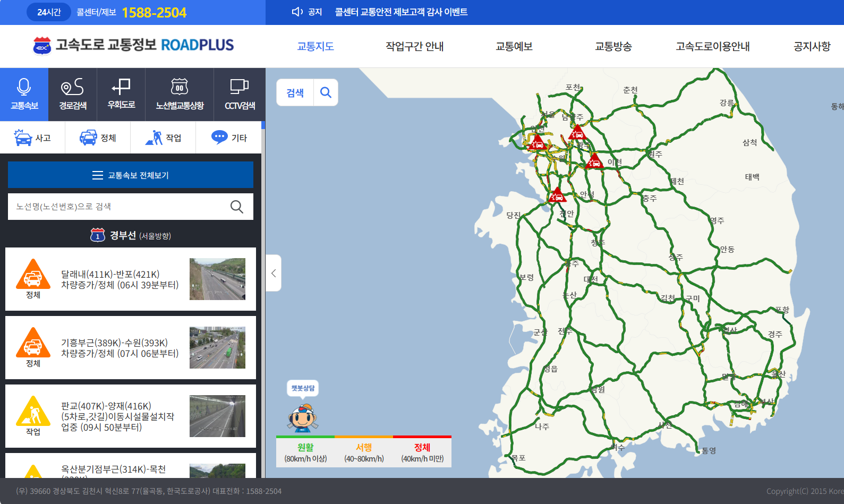The width and height of the screenshot is (844, 504).
Task: Open the 교통예보 menu
Action: [x=514, y=46]
